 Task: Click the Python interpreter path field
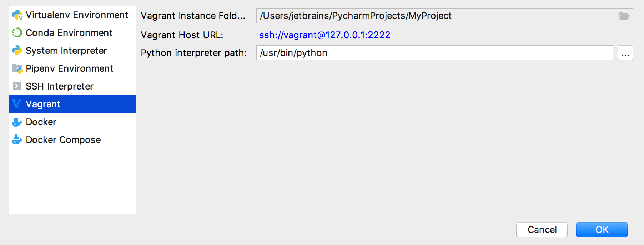393,52
